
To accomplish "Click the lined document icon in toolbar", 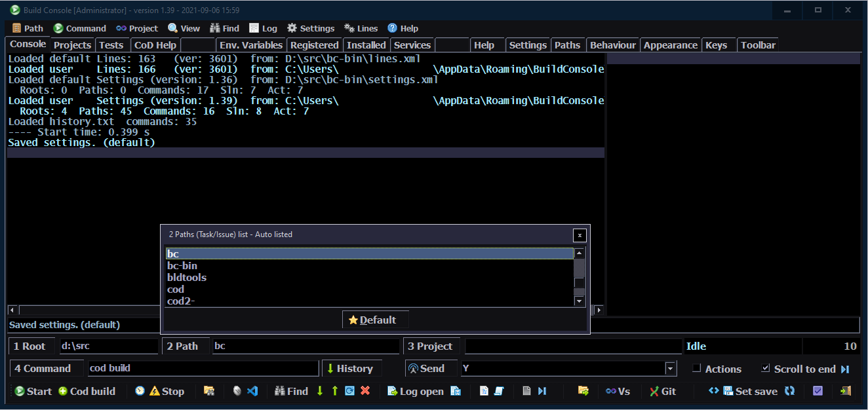I will click(x=484, y=391).
